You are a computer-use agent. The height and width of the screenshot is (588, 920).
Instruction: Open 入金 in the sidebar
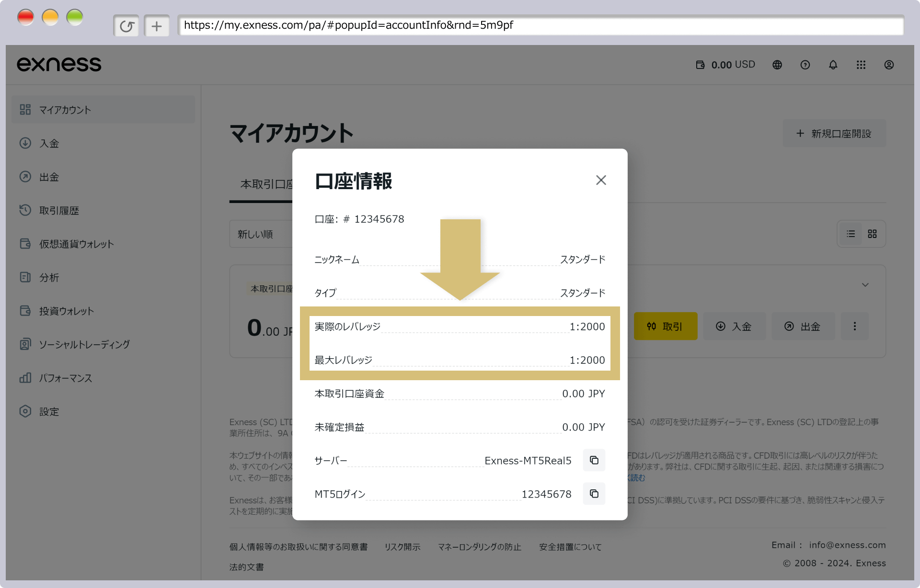[103, 143]
